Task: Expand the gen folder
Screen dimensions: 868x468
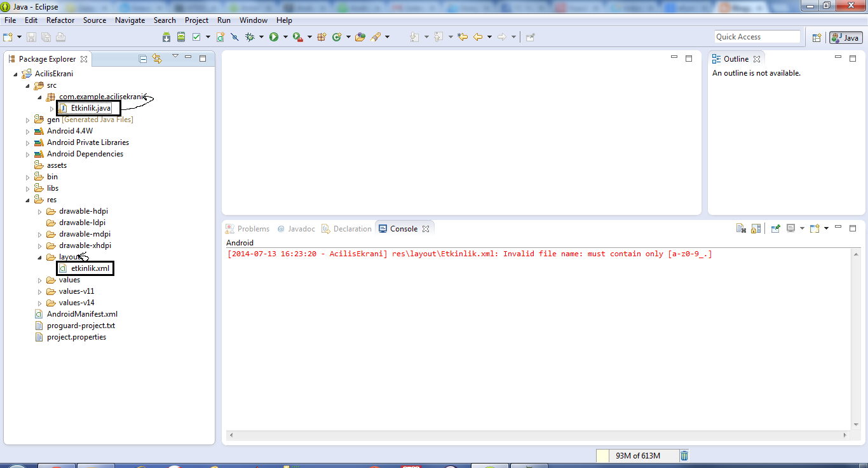Action: (27, 120)
